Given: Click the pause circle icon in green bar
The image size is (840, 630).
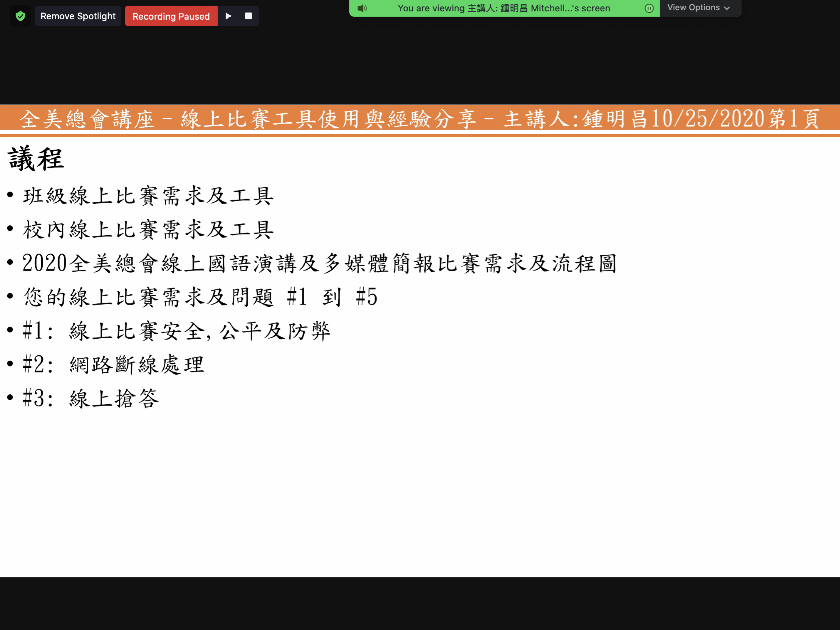Looking at the screenshot, I should point(649,8).
